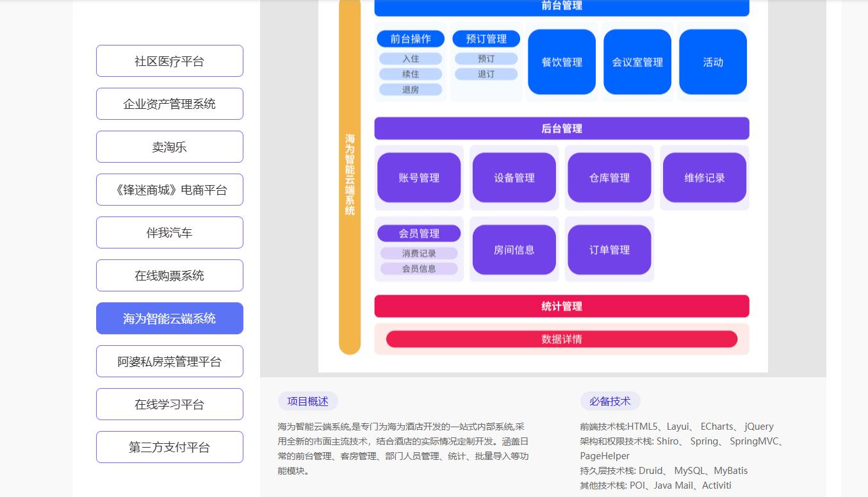Click the 会议室管理 block in diagram
This screenshot has height=497, width=868.
(637, 62)
